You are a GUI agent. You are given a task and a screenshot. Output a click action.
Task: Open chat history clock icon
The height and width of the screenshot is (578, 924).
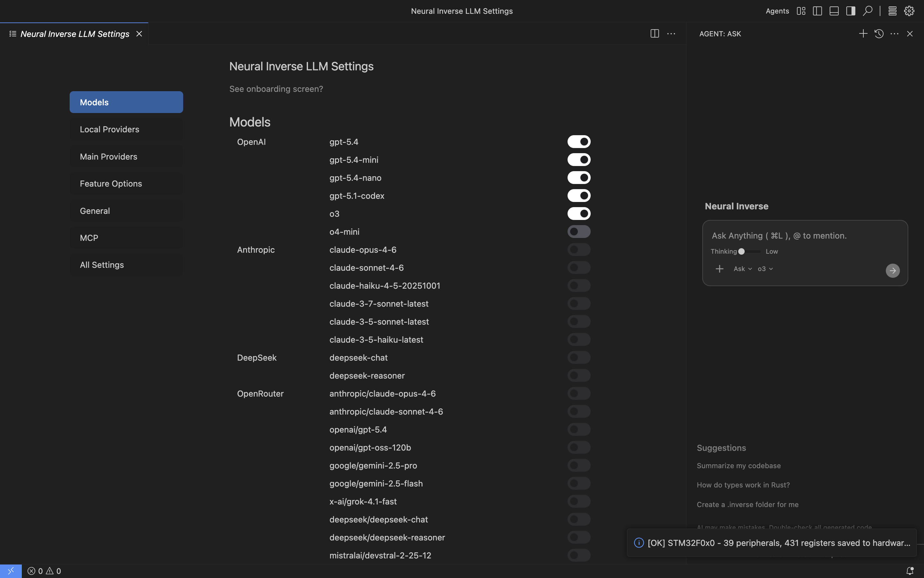[879, 34]
